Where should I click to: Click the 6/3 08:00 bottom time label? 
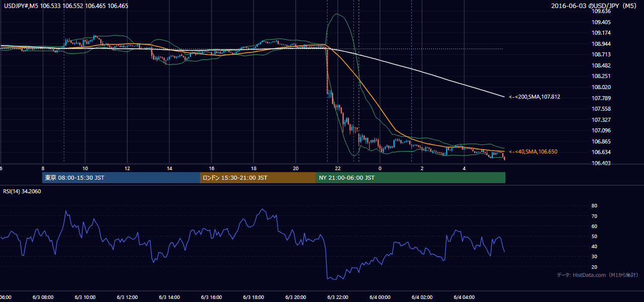[x=42, y=297]
